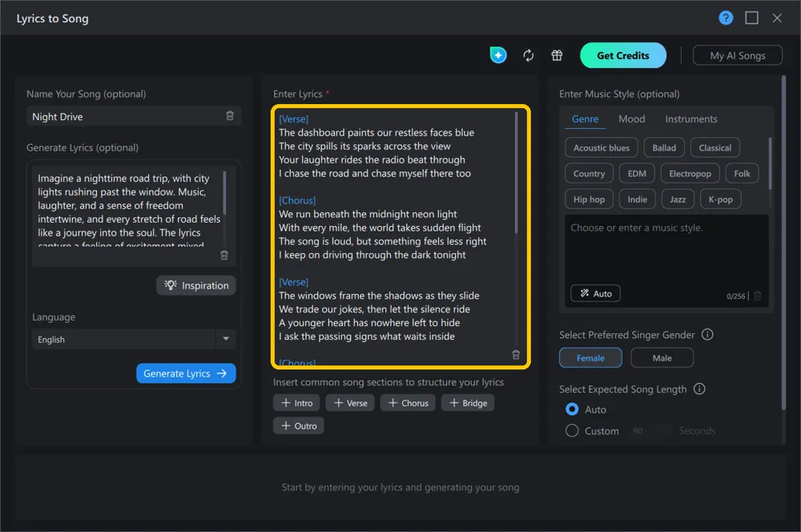This screenshot has width=801, height=532.
Task: Maximize the Lyrics to Song window
Action: coord(751,18)
